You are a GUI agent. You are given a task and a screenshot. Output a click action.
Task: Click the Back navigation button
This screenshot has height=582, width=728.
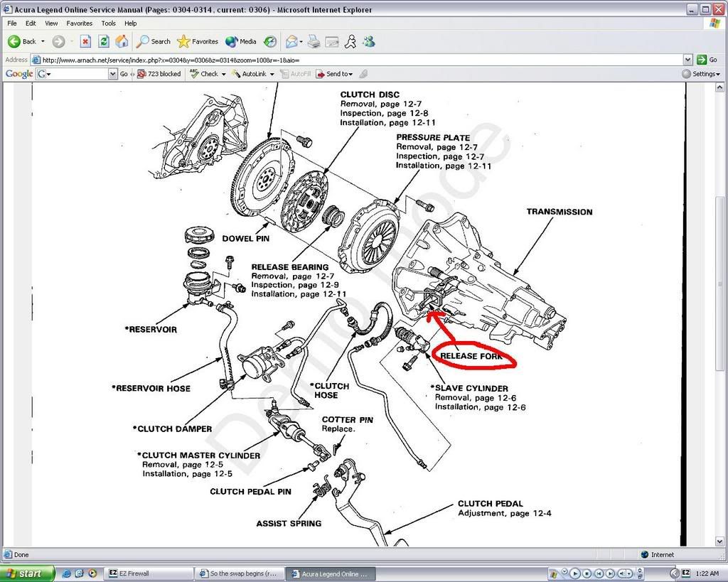click(x=22, y=42)
